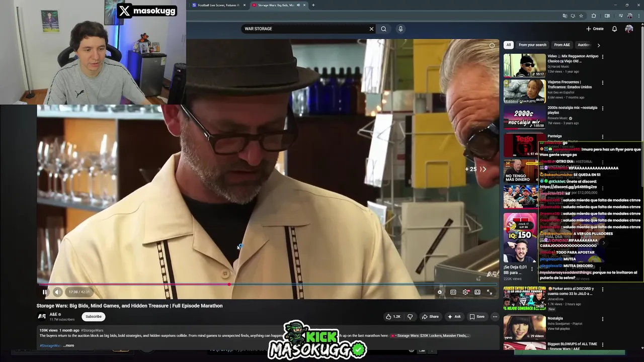This screenshot has height=362, width=644.
Task: Open the A&E channel avatar
Action: [42, 316]
